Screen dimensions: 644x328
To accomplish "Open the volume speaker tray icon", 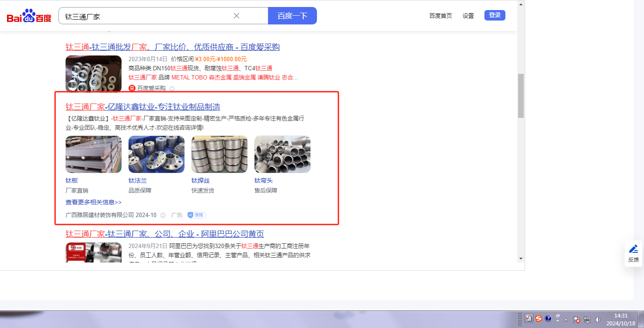I will pos(598,320).
